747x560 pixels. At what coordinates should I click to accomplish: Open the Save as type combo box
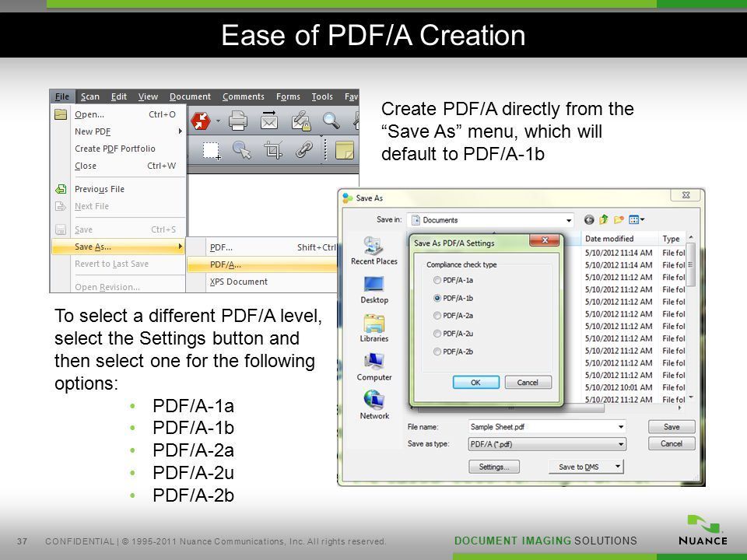coord(547,444)
